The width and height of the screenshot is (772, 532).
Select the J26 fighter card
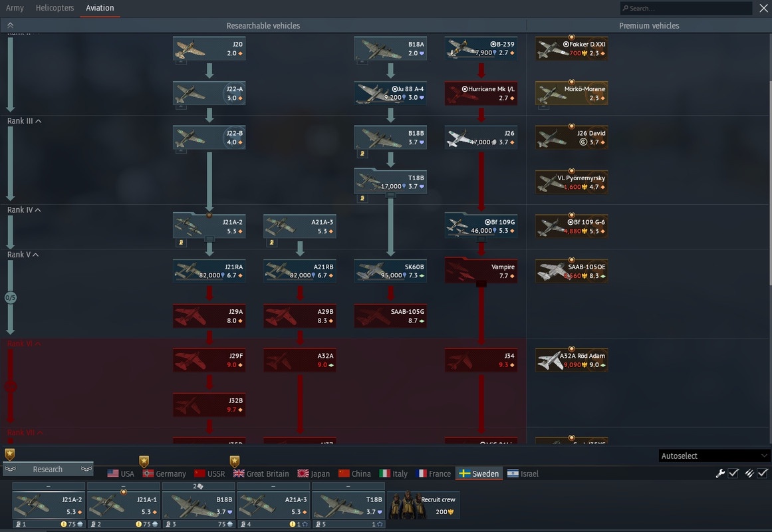[x=481, y=138]
